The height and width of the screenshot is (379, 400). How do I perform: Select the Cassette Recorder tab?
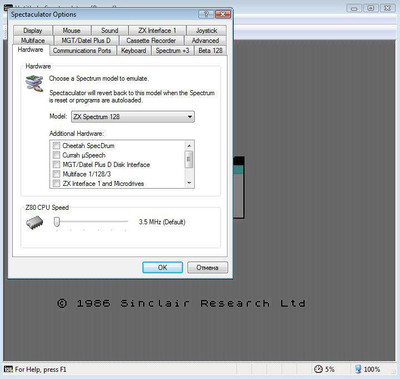click(x=151, y=40)
